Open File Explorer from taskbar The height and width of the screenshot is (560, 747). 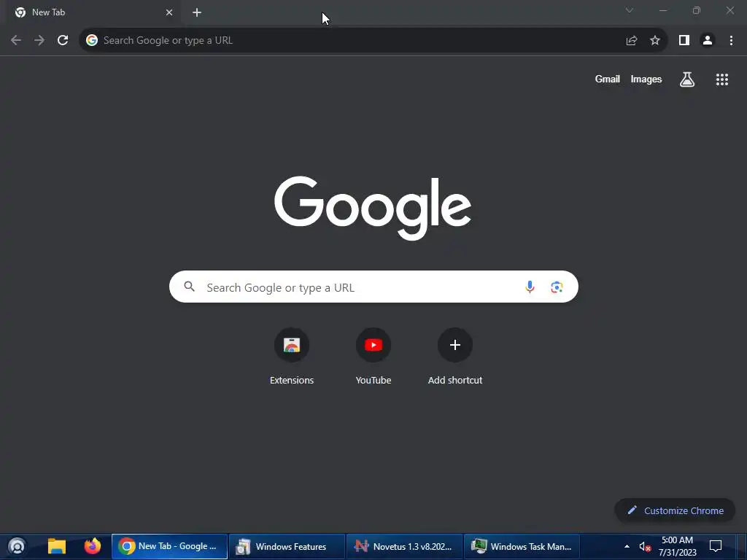pyautogui.click(x=56, y=546)
